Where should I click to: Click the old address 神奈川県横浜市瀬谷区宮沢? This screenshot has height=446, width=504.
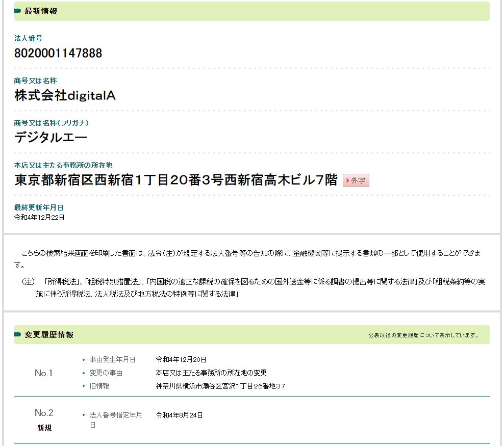220,386
